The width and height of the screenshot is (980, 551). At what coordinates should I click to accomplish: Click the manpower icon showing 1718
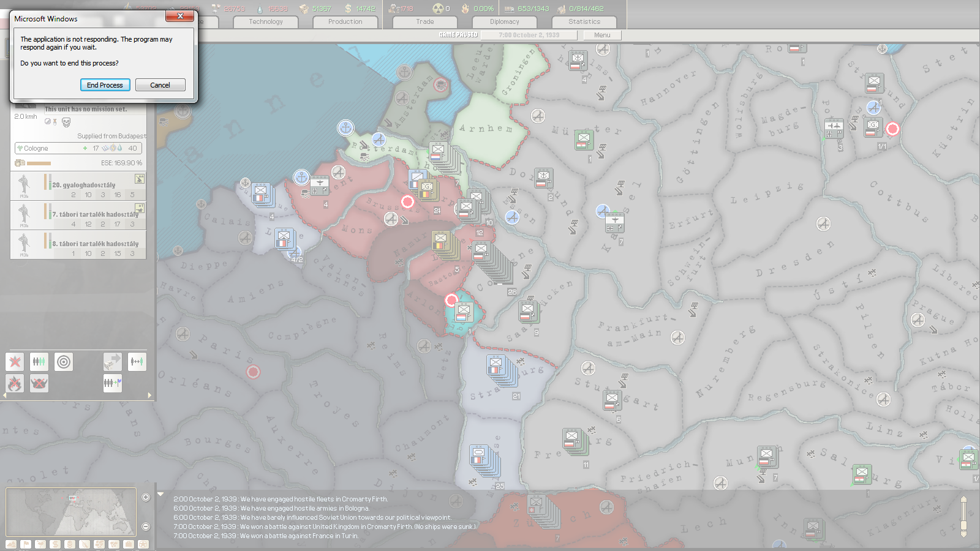393,9
